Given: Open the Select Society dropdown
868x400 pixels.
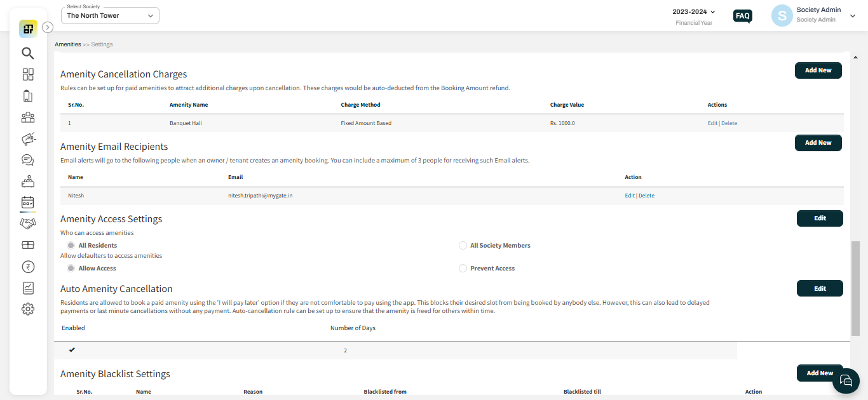Looking at the screenshot, I should 110,16.
